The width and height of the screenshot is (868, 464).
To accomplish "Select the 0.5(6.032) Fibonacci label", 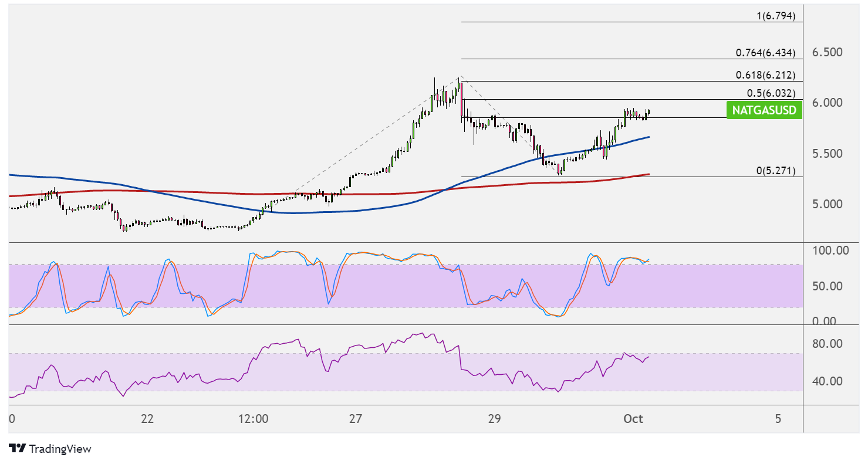I will point(771,93).
